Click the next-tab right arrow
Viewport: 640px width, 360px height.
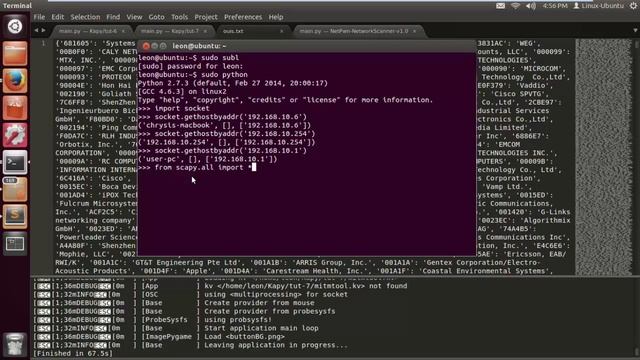(x=43, y=30)
